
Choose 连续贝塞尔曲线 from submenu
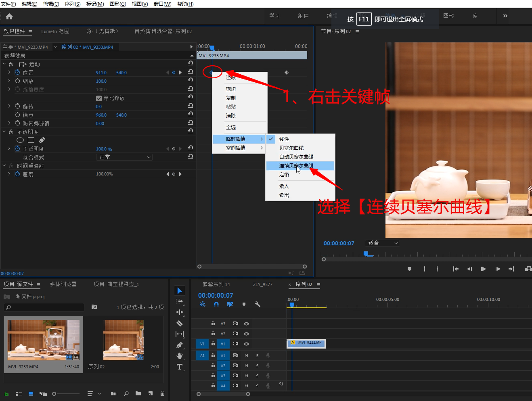point(300,165)
